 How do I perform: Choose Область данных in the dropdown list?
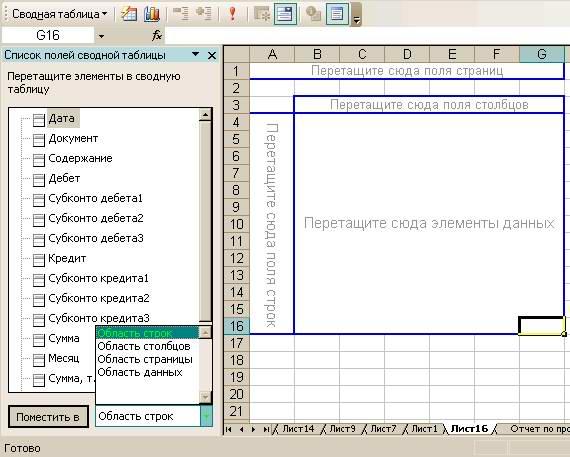[x=140, y=373]
